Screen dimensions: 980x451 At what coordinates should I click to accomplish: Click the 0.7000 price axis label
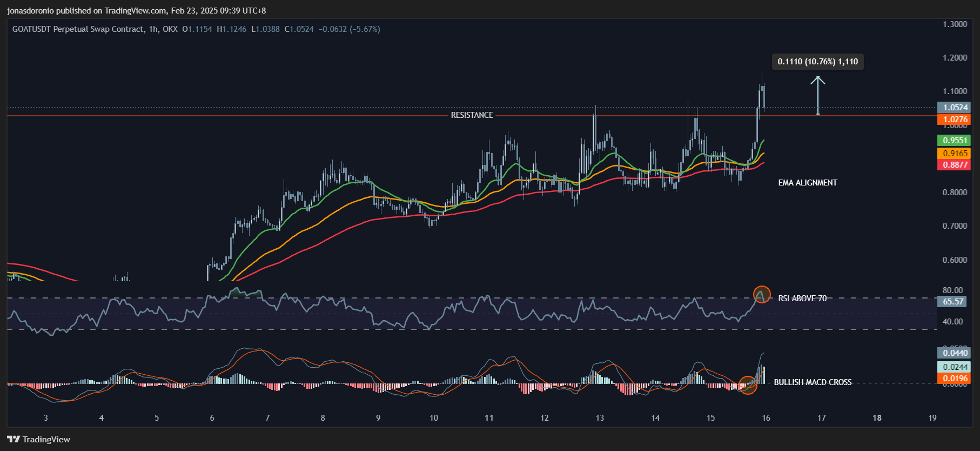955,226
